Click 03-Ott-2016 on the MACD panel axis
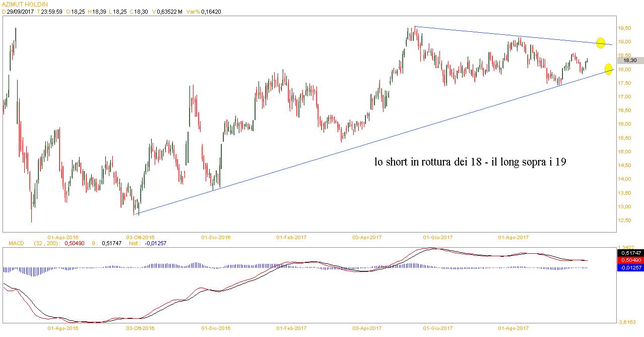The width and height of the screenshot is (644, 337). tap(140, 328)
